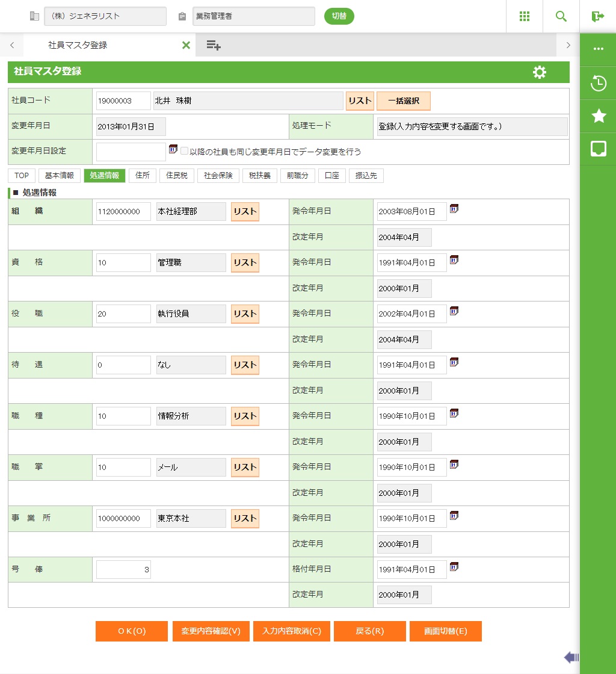
Task: Click the 変更内容確認(V) button
Action: click(211, 631)
